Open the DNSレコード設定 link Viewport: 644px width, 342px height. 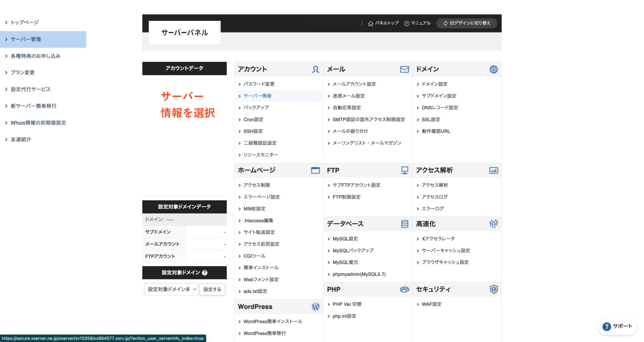tap(440, 108)
